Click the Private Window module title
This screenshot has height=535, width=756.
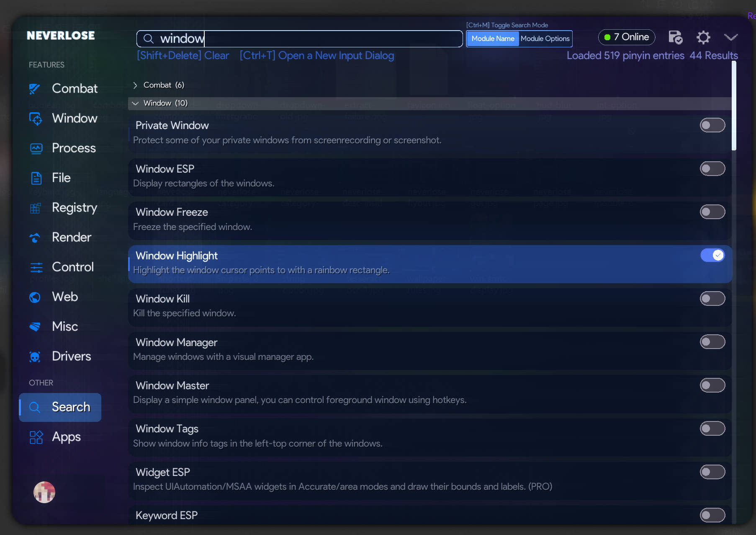pos(172,126)
